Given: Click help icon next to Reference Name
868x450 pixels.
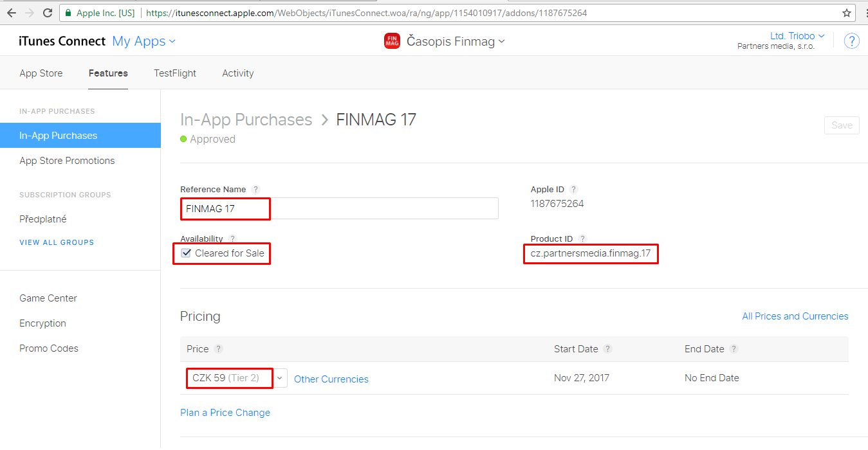Looking at the screenshot, I should [255, 190].
